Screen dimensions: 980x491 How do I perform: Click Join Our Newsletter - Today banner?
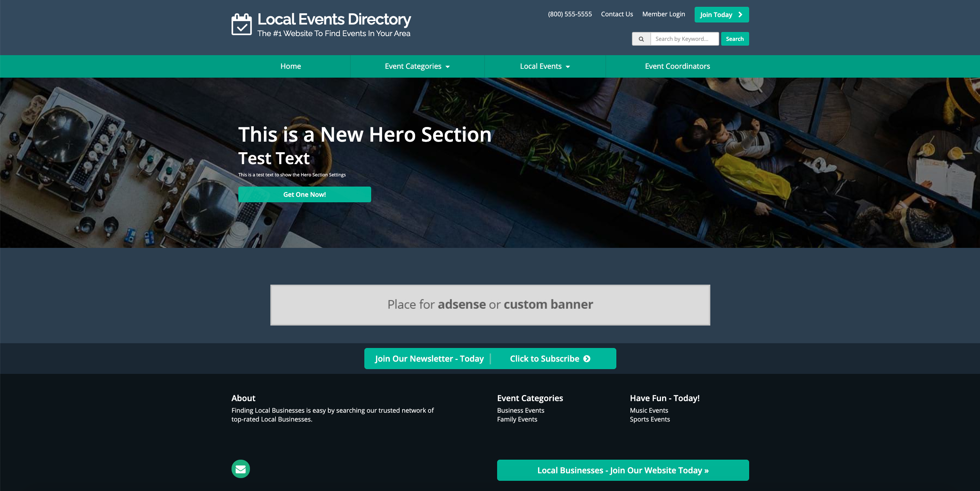point(429,359)
